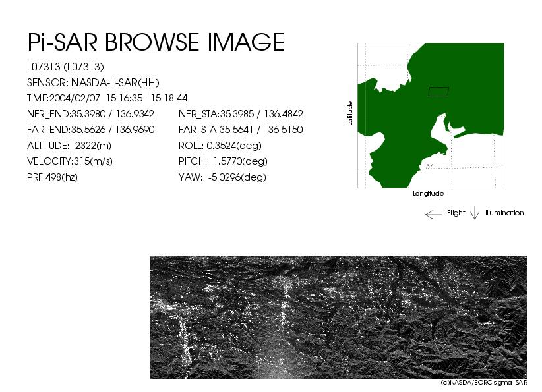542x392 pixels.
Task: Click the YAW: -5.0296(deg) value
Action: tap(222, 177)
